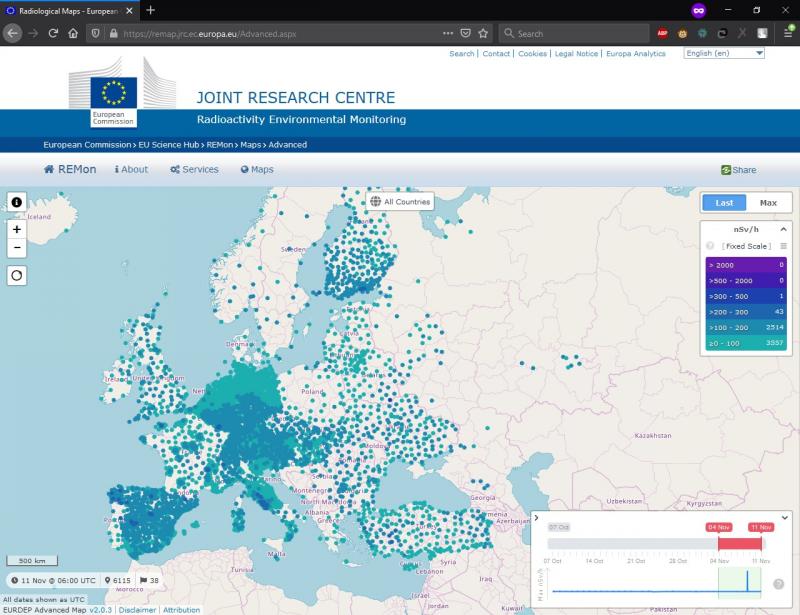Zoom in on the map
Viewport: 800px width, 615px height.
click(17, 230)
